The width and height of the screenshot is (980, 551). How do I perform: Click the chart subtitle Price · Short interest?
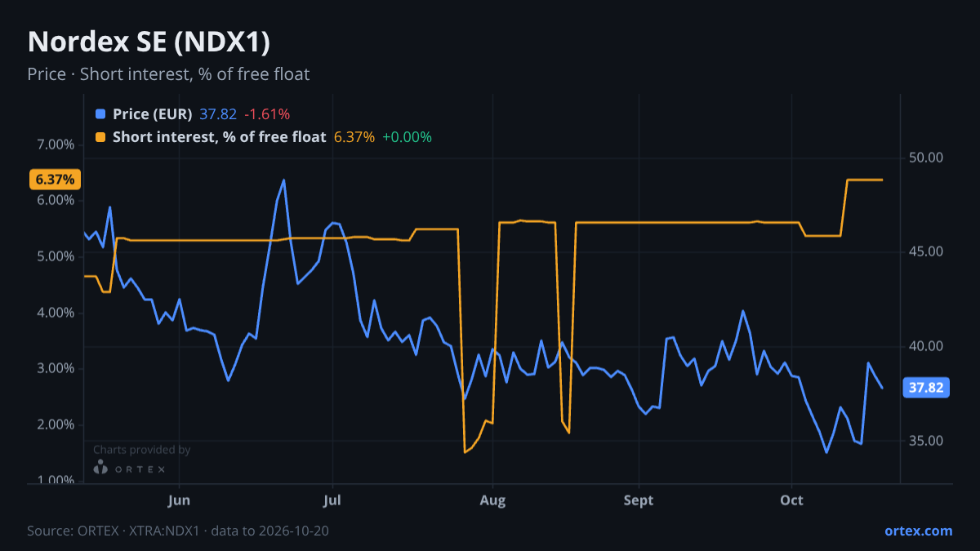point(168,74)
